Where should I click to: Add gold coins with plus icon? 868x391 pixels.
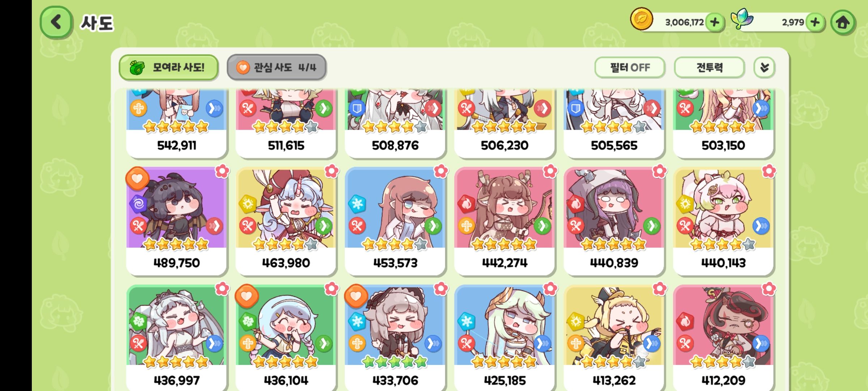tap(715, 22)
